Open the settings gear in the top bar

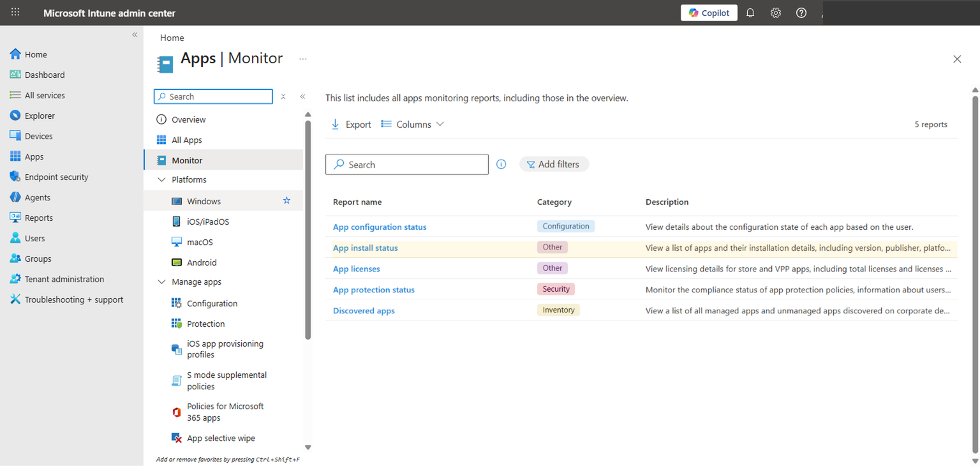click(775, 12)
